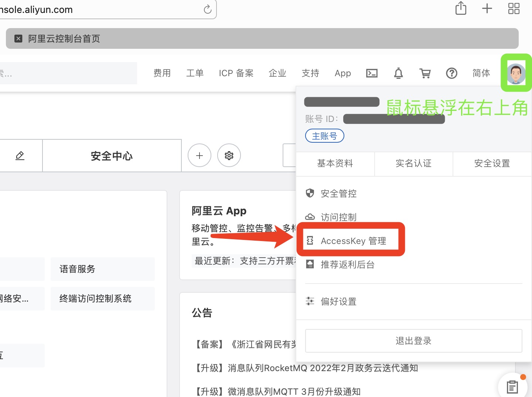Open the 企业 menu
This screenshot has height=397, width=532.
point(277,73)
